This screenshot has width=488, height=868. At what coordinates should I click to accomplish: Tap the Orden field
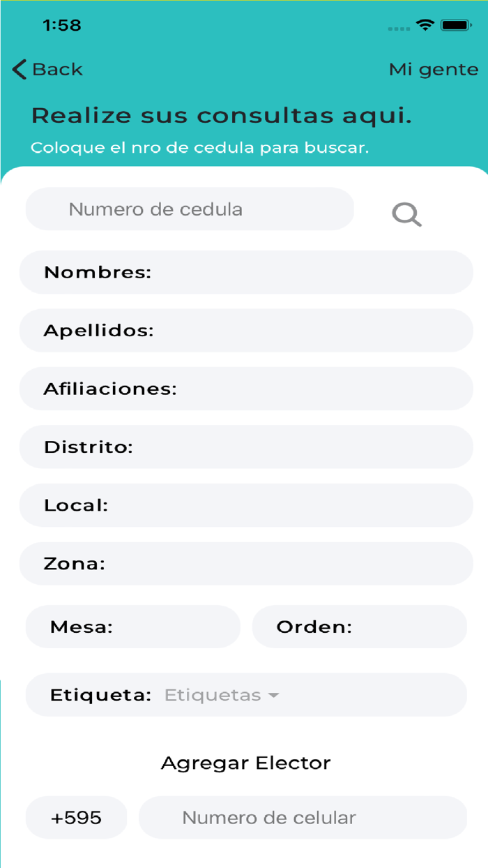point(359,627)
